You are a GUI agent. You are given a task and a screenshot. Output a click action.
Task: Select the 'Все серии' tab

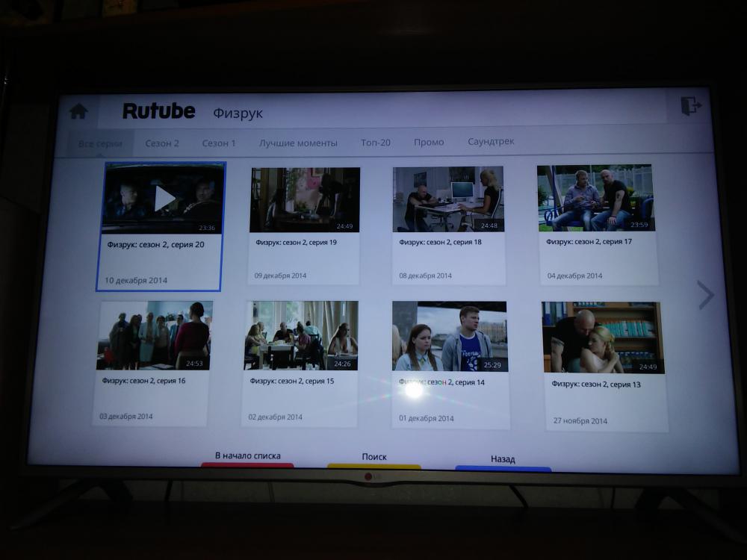[x=100, y=143]
